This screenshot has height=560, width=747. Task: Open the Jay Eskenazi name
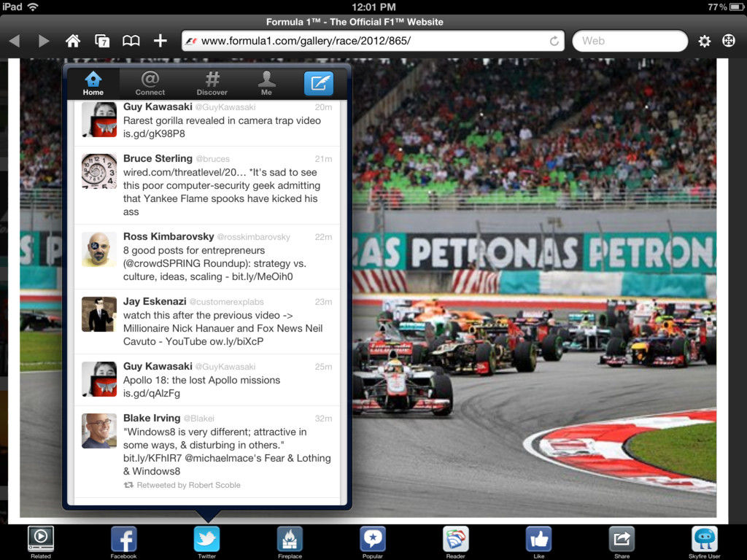tap(155, 301)
